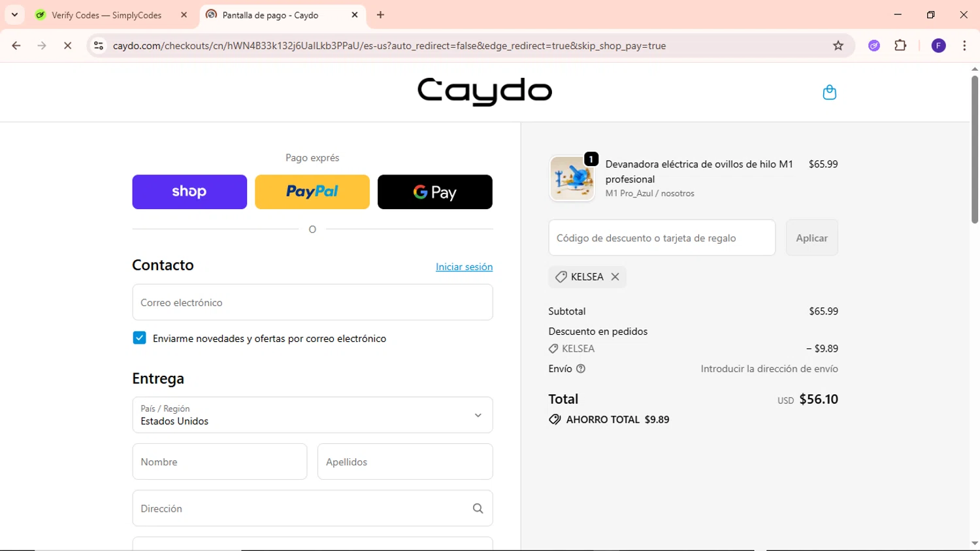
Task: Remove the KELSEA discount code tag
Action: point(615,276)
